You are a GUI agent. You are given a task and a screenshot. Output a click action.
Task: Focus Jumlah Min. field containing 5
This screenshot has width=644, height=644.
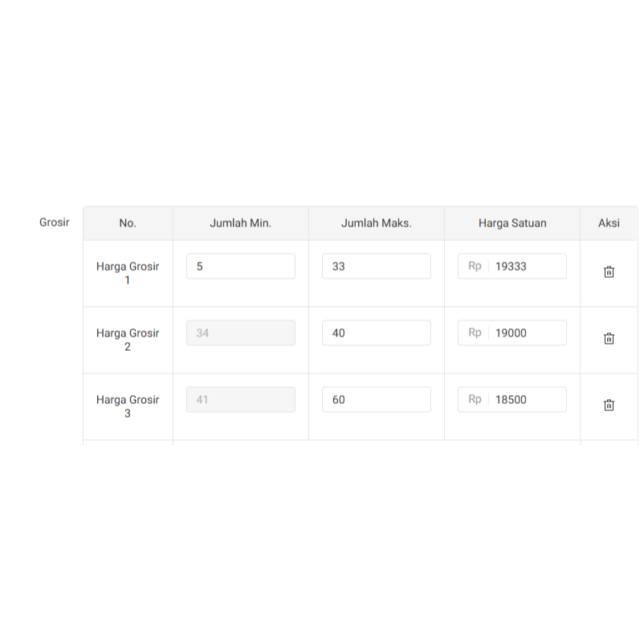coord(240,267)
